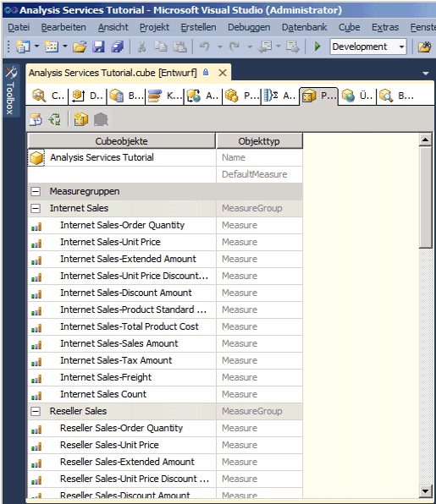Click the Copy icon in toolbar

pos(160,47)
